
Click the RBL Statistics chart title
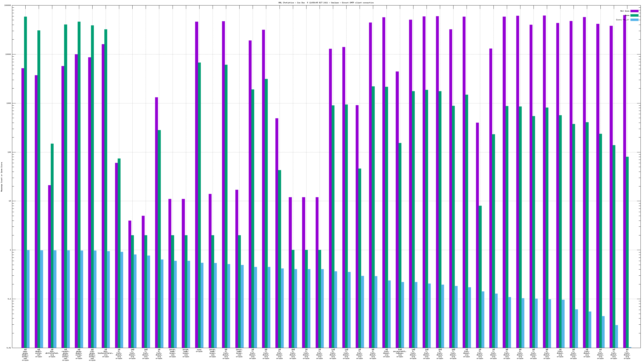326,3
